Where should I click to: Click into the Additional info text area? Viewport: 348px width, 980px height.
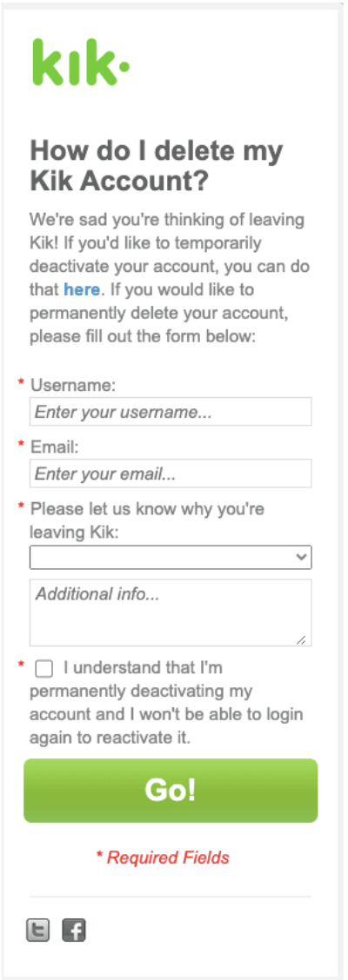click(171, 612)
